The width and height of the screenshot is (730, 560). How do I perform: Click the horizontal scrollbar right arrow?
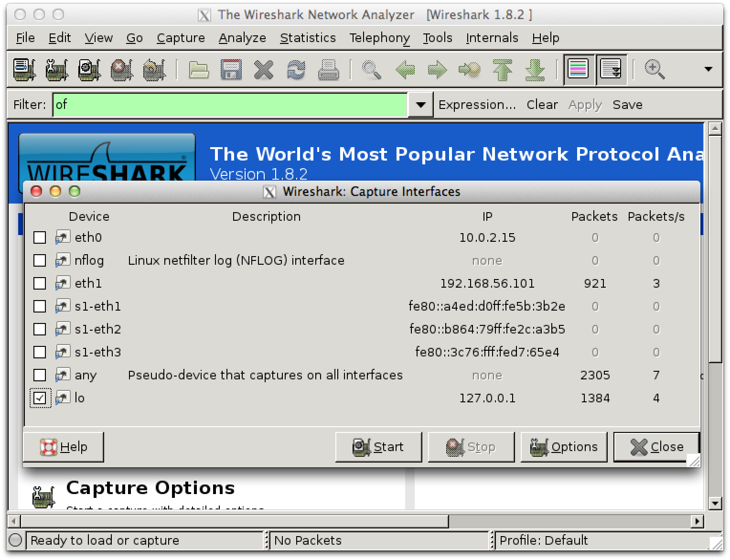click(x=698, y=521)
